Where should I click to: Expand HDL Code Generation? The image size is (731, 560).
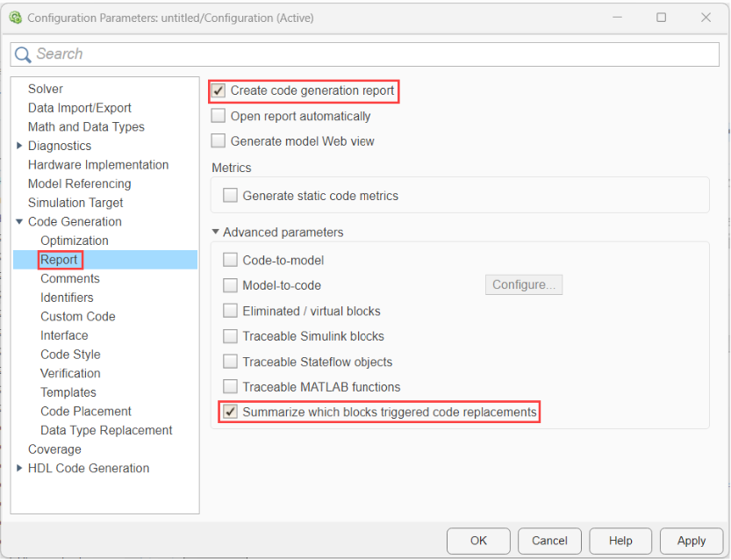pyautogui.click(x=20, y=468)
